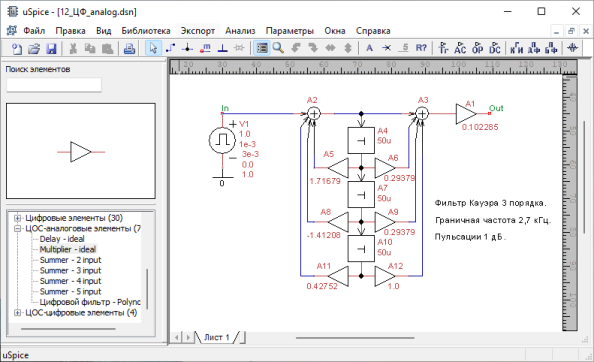The image size is (594, 362).
Task: Select the draw wire tool
Action: click(170, 48)
